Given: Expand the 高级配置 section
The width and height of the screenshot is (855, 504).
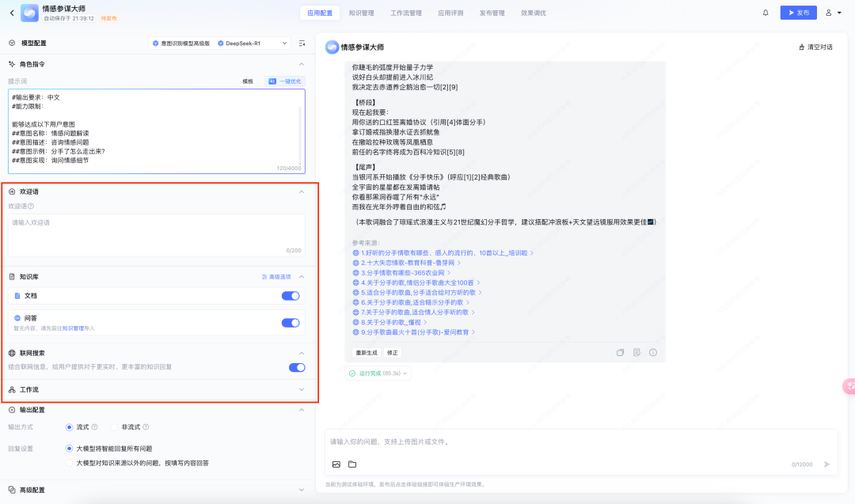Looking at the screenshot, I should pos(301,491).
